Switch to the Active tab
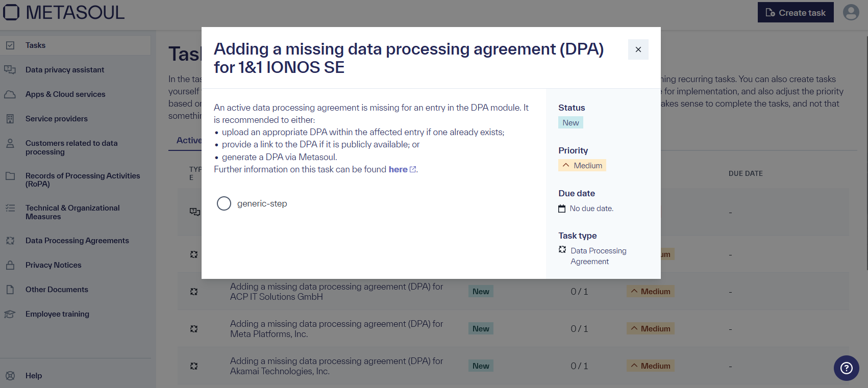This screenshot has width=868, height=388. click(189, 140)
